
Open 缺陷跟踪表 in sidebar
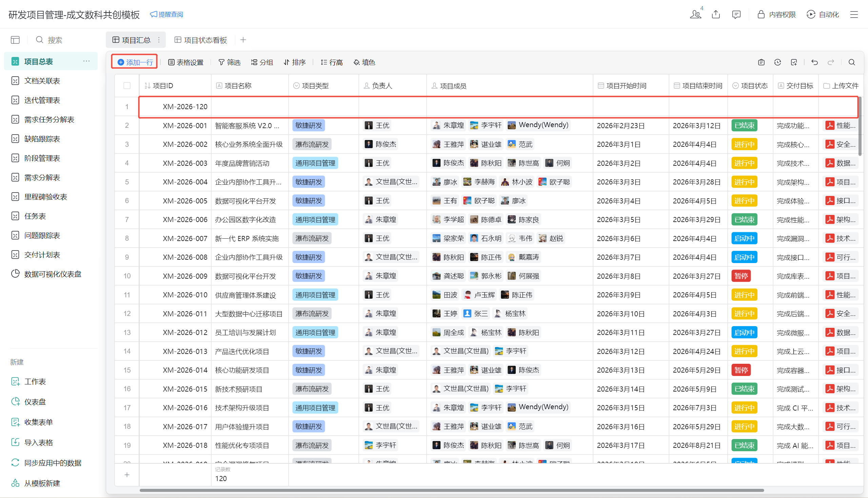point(42,139)
